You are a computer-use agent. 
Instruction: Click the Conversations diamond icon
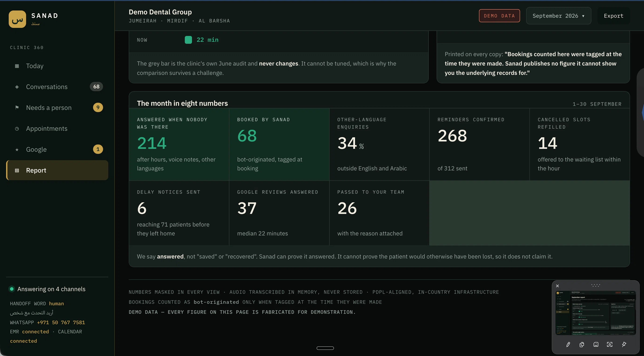(17, 87)
